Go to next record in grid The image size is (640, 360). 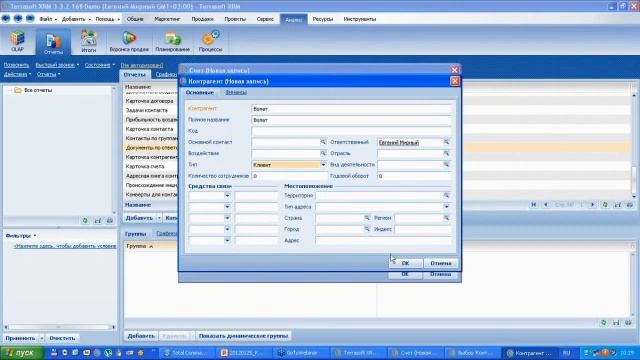(x=593, y=204)
